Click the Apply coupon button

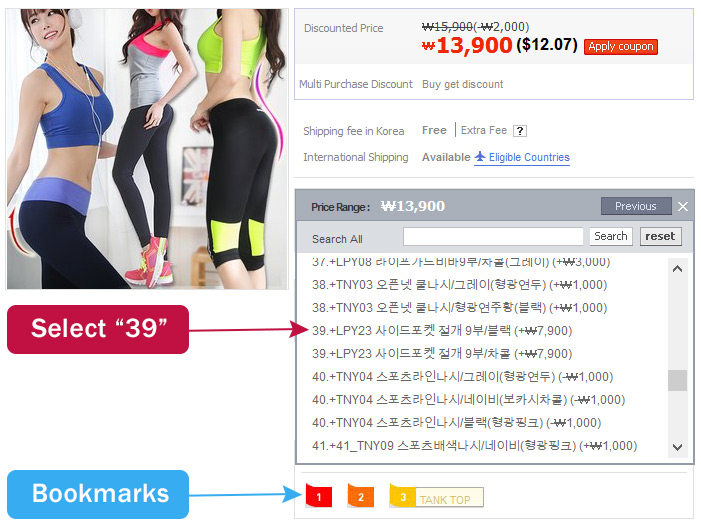pos(621,46)
